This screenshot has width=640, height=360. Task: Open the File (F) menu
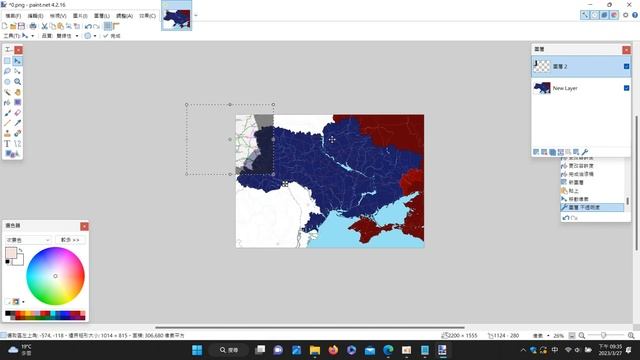[13, 16]
